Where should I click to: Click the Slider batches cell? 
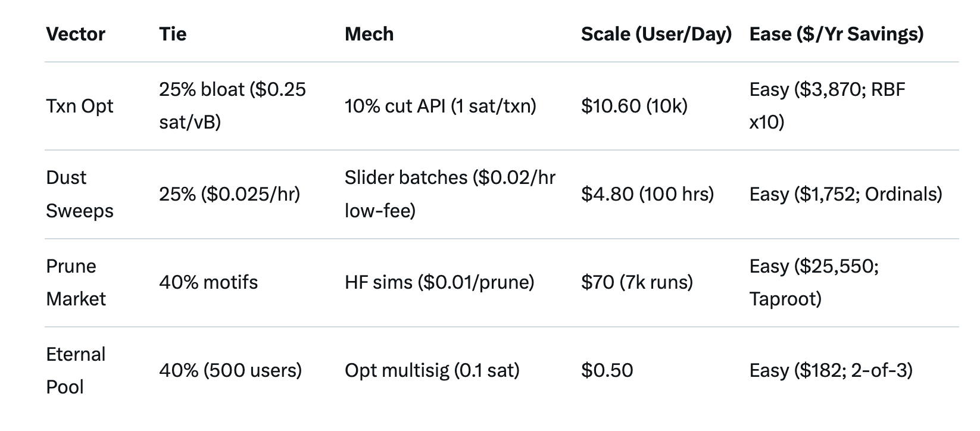[x=450, y=194]
